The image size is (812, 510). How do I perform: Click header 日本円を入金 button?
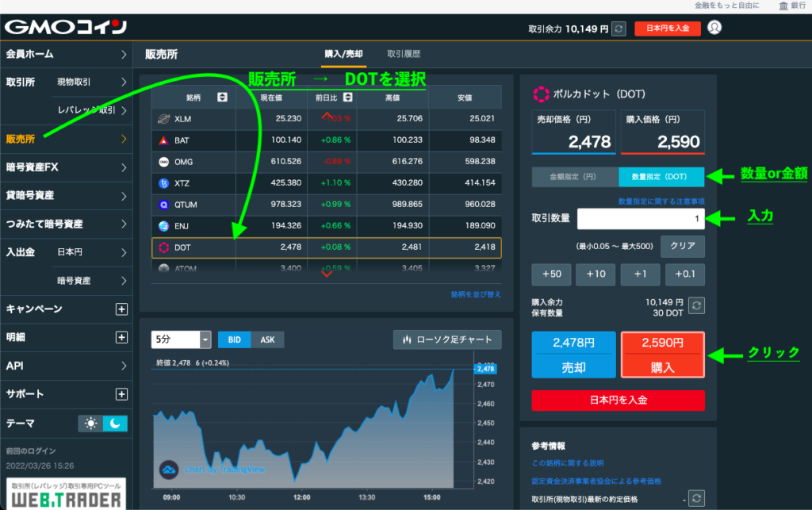click(668, 29)
